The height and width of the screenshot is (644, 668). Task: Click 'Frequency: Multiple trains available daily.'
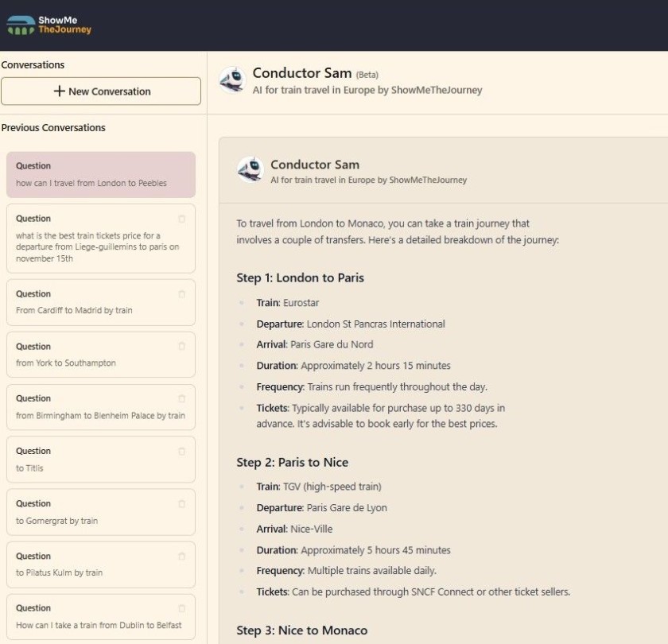(x=347, y=570)
